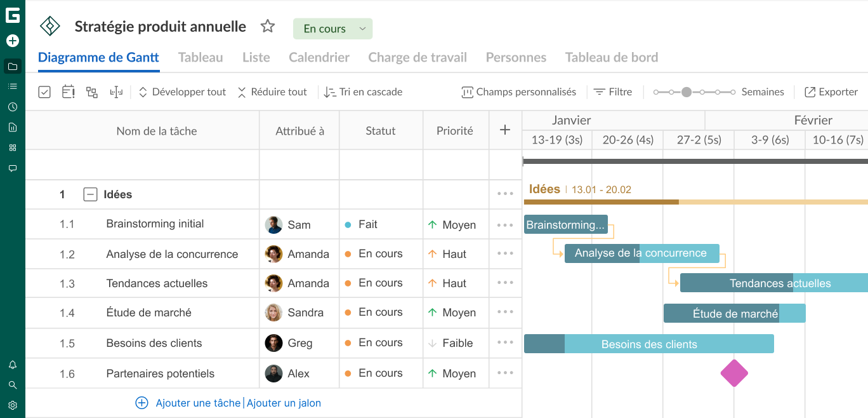This screenshot has height=418, width=868.
Task: Collapse the "Idées" task group
Action: pyautogui.click(x=89, y=194)
